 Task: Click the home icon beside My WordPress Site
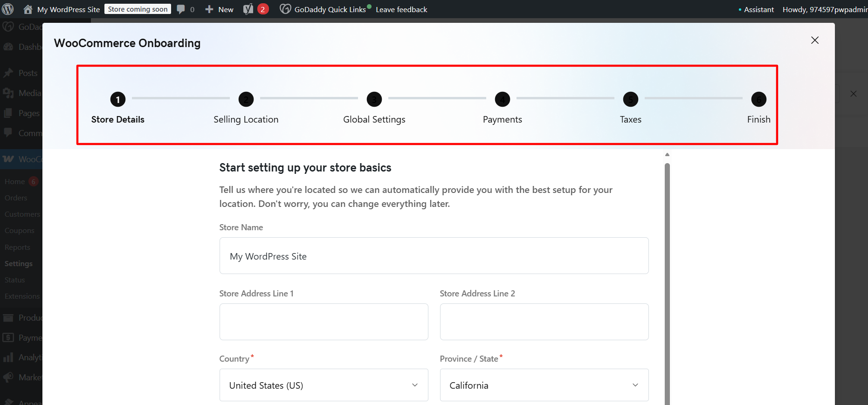click(x=28, y=9)
